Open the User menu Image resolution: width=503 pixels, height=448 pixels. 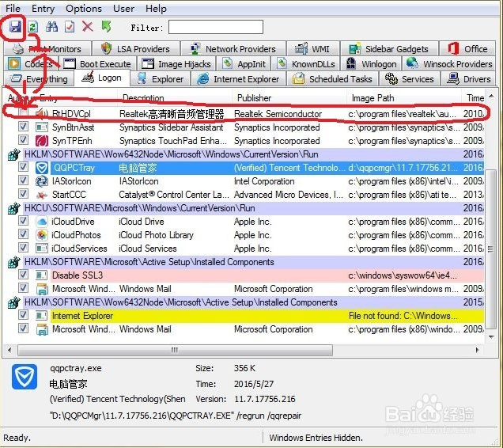124,9
